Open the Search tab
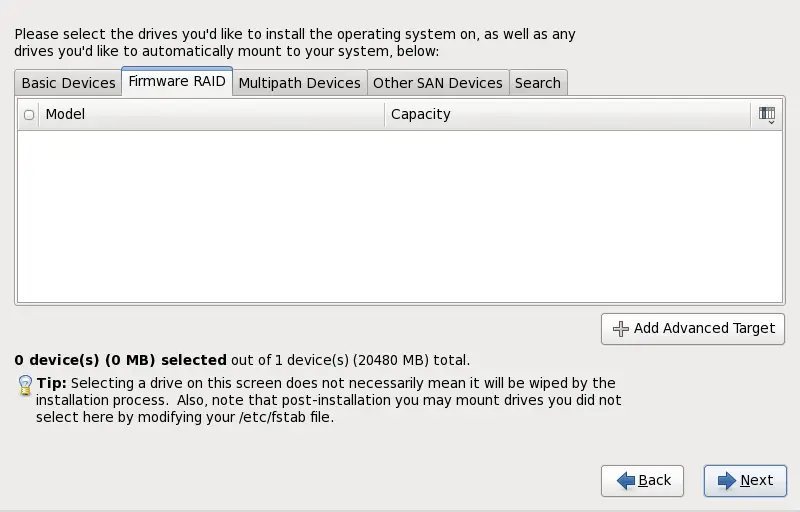Image resolution: width=800 pixels, height=512 pixels. click(537, 83)
